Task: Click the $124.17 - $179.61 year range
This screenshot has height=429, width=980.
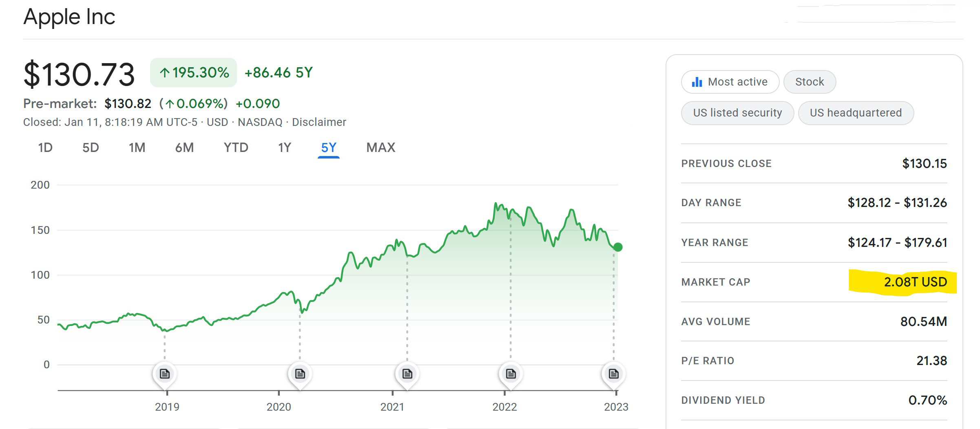Action: point(897,243)
